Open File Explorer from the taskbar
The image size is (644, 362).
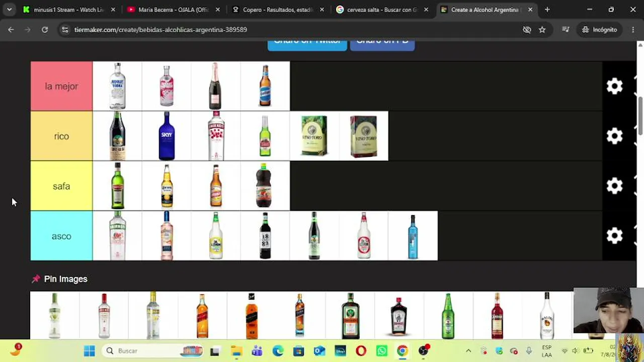click(236, 350)
